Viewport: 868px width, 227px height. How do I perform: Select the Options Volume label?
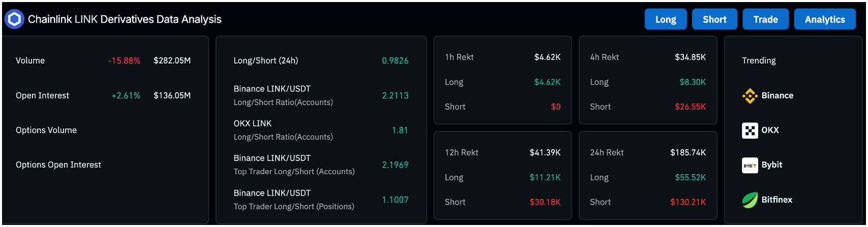46,130
